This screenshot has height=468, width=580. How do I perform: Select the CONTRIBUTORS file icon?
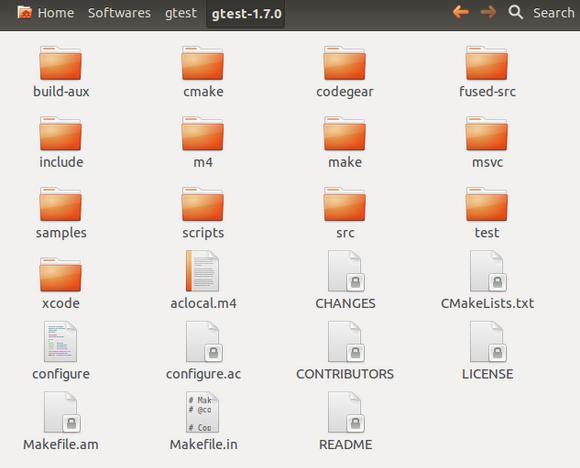(x=346, y=341)
